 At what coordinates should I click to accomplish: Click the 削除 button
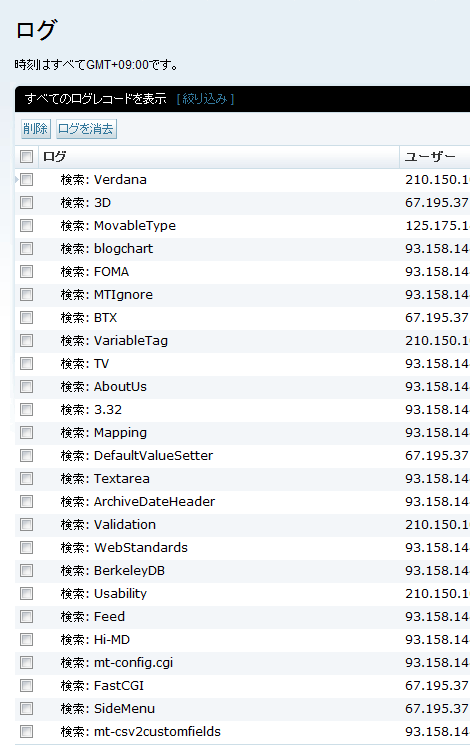click(x=36, y=129)
